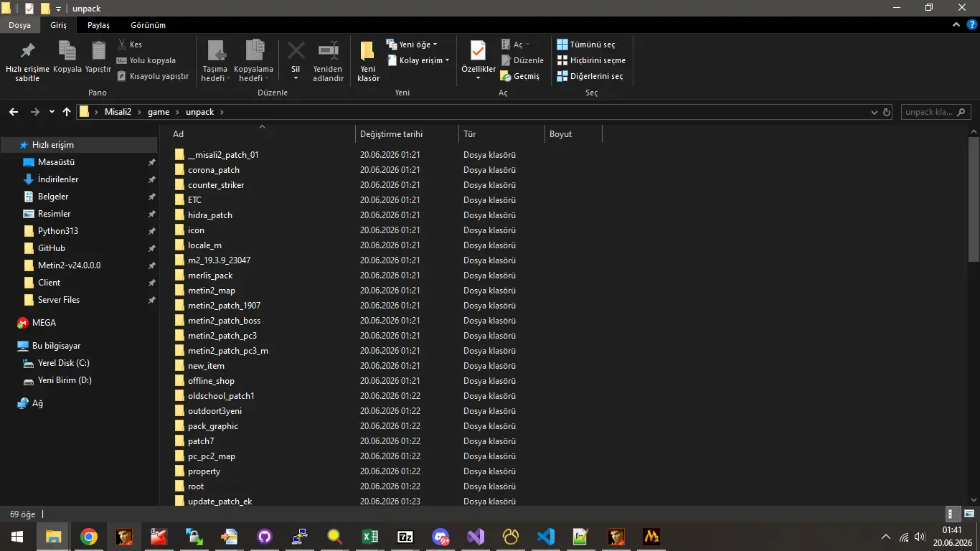The height and width of the screenshot is (551, 980).
Task: Select the Giriş ribbon tab
Action: point(58,25)
